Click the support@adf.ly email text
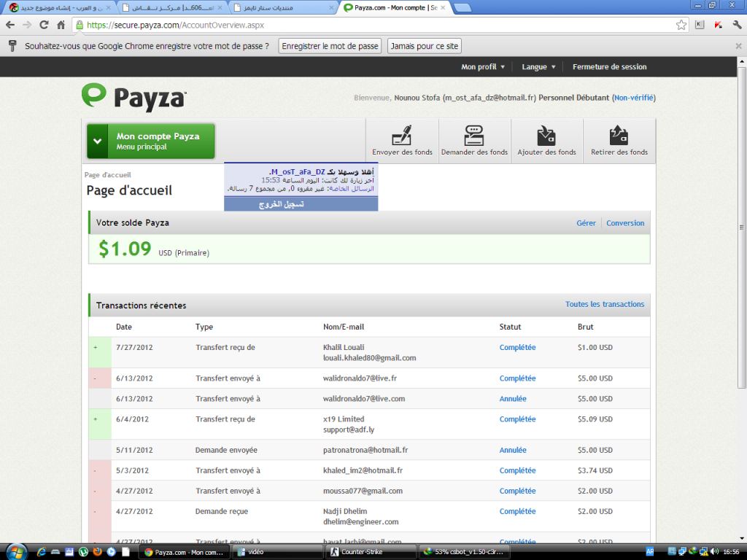 point(349,430)
